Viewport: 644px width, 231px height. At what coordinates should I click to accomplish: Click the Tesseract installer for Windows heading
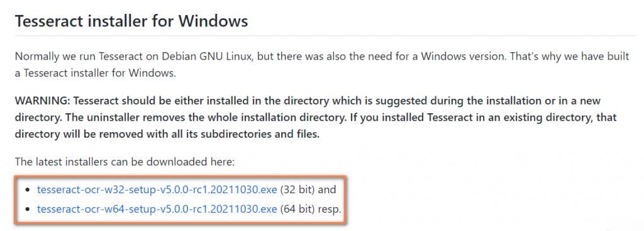(131, 21)
